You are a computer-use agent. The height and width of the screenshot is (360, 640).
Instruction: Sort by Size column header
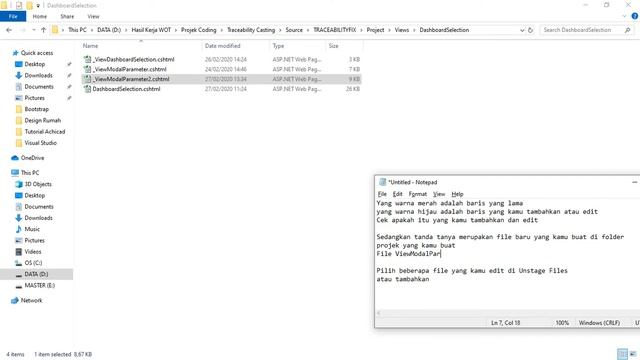(333, 46)
